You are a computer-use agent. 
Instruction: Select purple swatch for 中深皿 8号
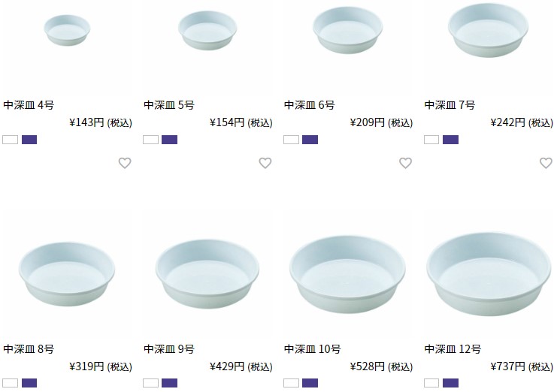(29, 383)
